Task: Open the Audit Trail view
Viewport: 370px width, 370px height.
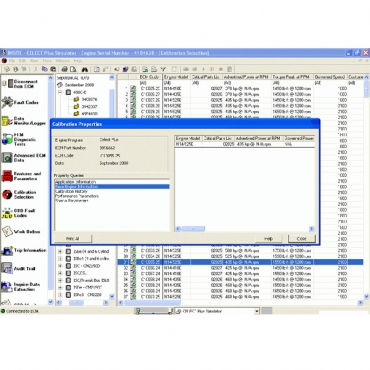Action: click(x=19, y=268)
